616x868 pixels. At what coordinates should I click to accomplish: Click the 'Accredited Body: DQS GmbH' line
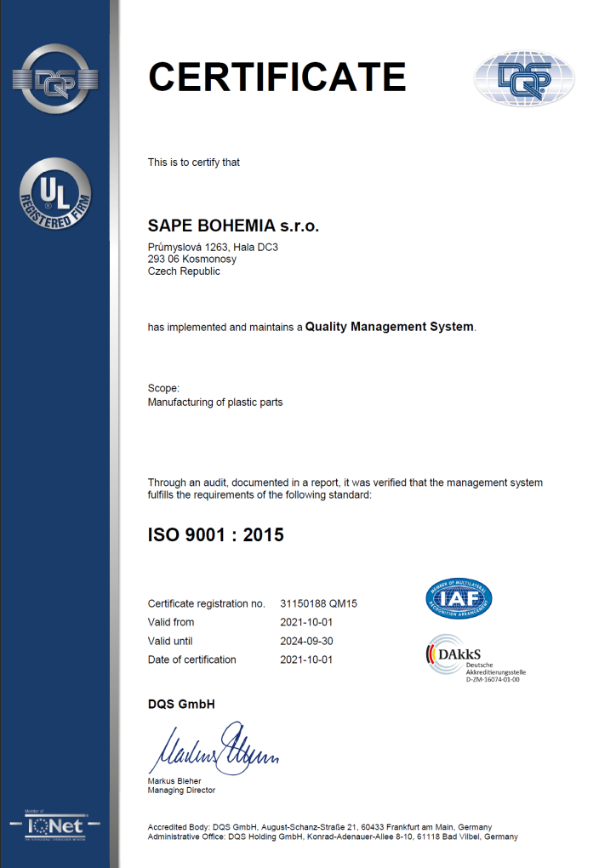319,827
